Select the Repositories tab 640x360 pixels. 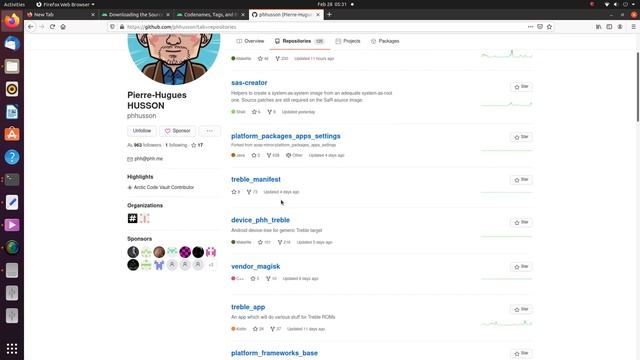pos(299,41)
